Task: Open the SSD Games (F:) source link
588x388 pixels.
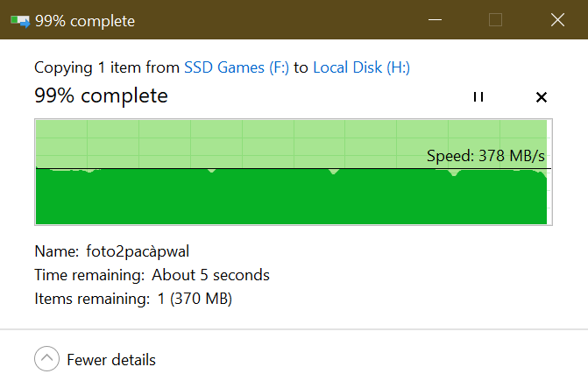Action: coord(237,67)
